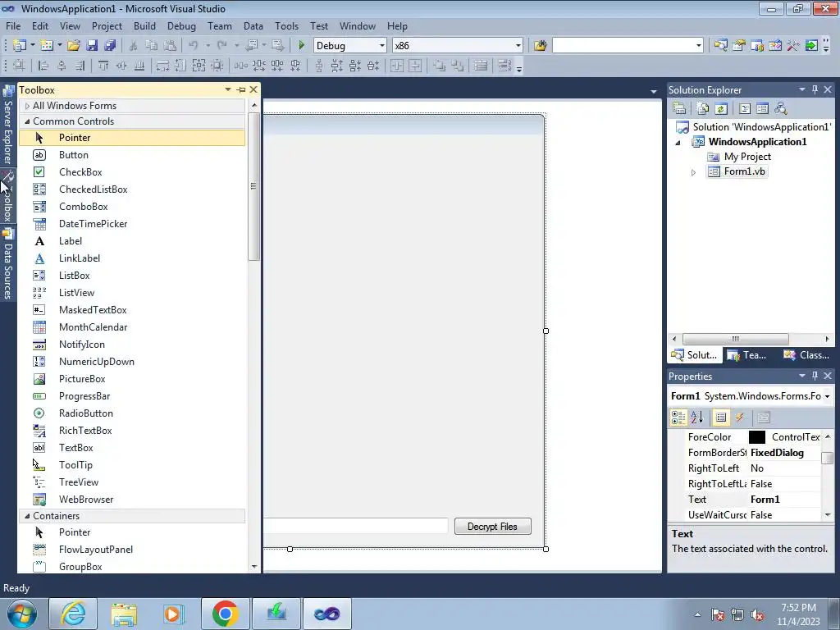
Task: Collapse WindowsApplication1 project node
Action: click(x=678, y=143)
